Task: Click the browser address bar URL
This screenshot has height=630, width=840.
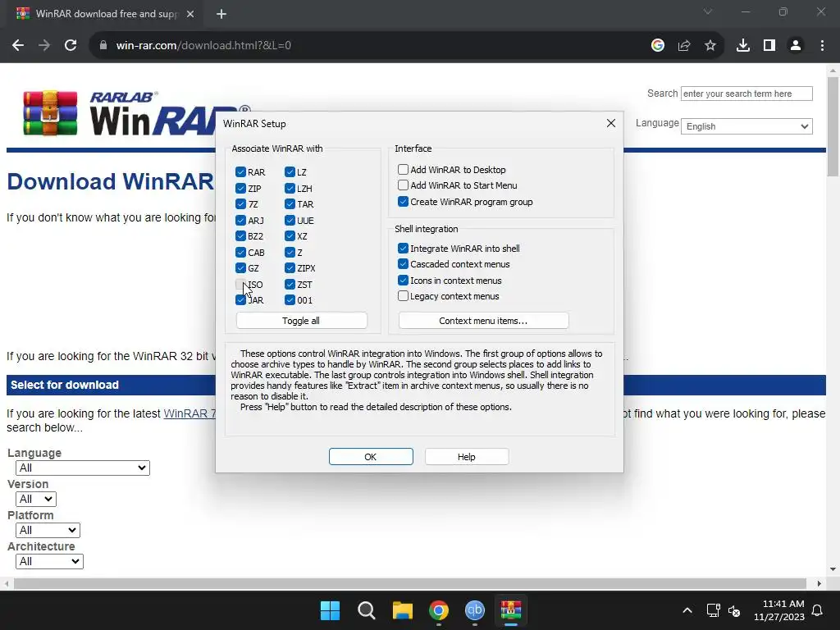Action: tap(203, 46)
